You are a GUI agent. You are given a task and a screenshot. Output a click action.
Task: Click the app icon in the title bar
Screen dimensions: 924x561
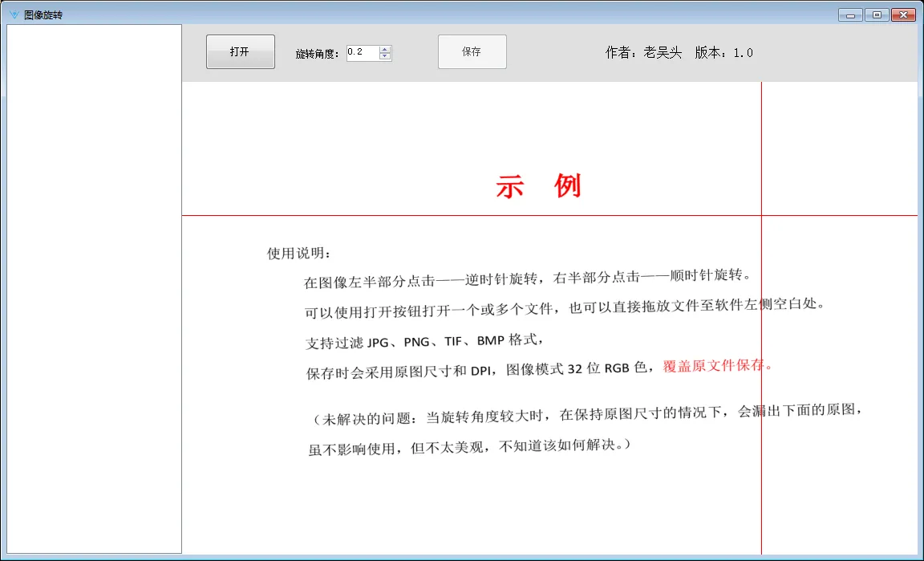[14, 14]
